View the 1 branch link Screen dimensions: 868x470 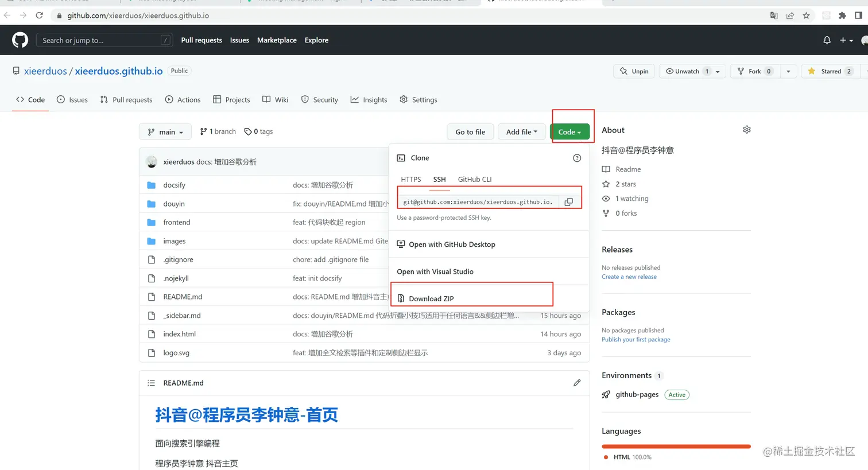point(218,131)
